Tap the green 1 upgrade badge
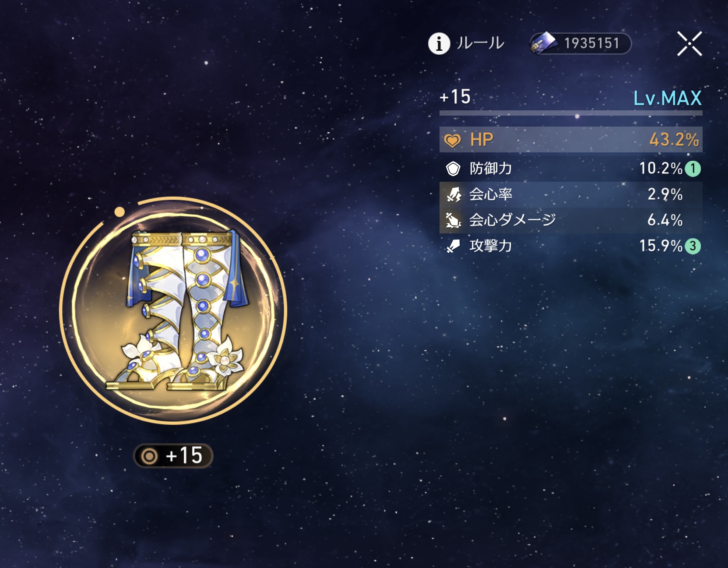The width and height of the screenshot is (728, 568). pyautogui.click(x=693, y=169)
